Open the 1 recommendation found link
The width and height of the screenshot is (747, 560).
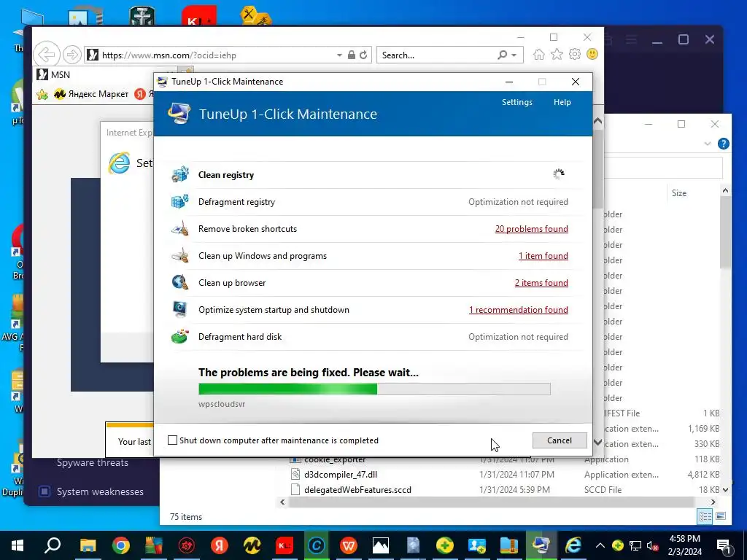pyautogui.click(x=519, y=310)
